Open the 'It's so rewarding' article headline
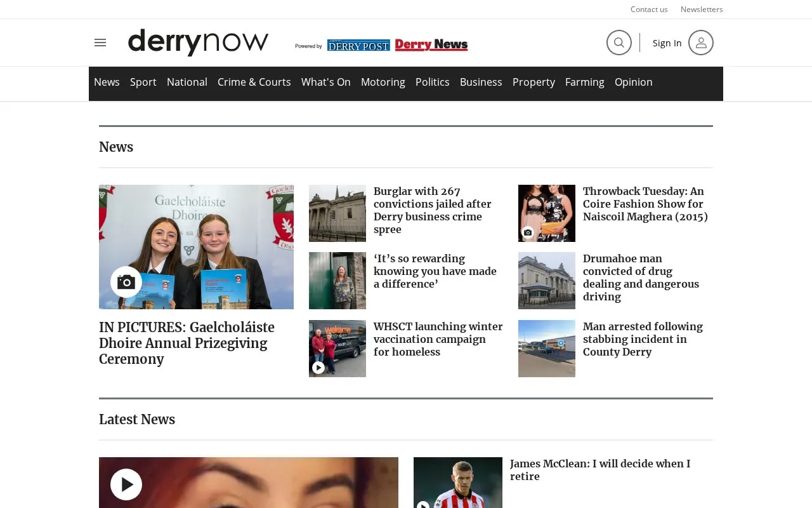This screenshot has width=812, height=508. click(435, 271)
